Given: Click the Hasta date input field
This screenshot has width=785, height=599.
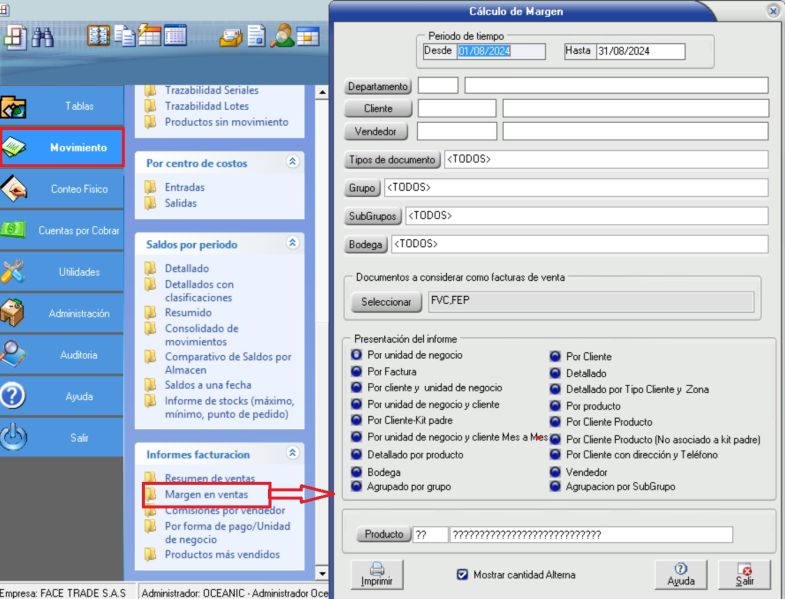Looking at the screenshot, I should click(639, 51).
